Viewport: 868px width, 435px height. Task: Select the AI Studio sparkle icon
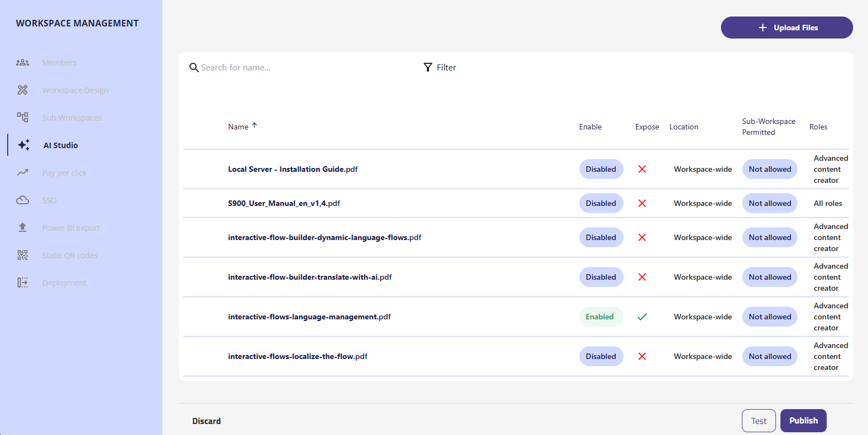(x=24, y=145)
